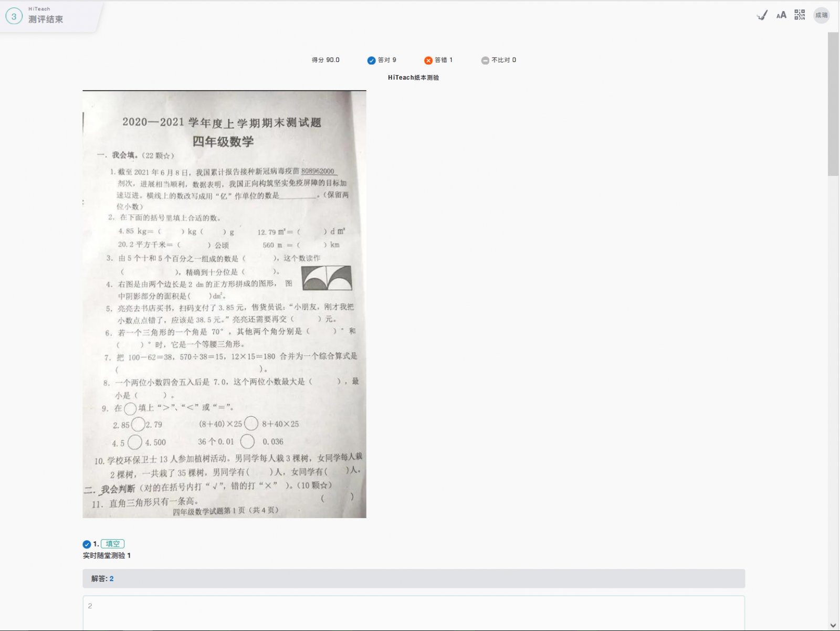Screen dimensions: 840x631
Task: Click the blue 答对 checkmark icon
Action: [x=371, y=60]
